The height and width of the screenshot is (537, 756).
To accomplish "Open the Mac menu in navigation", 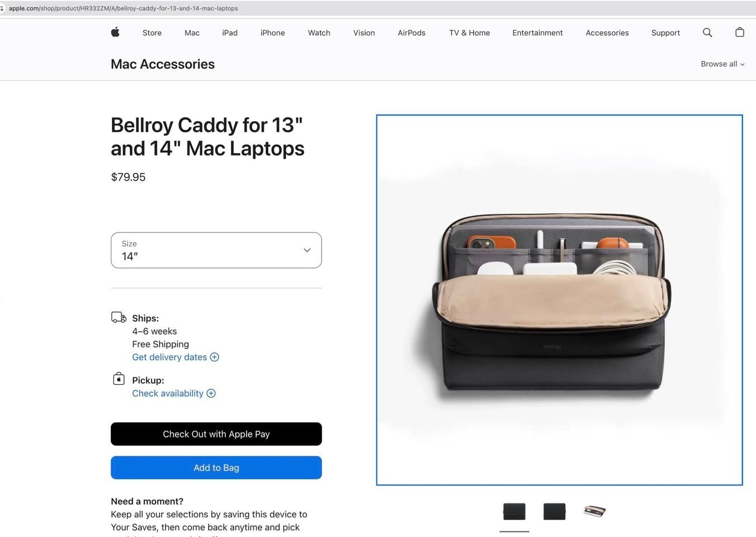I will [192, 33].
